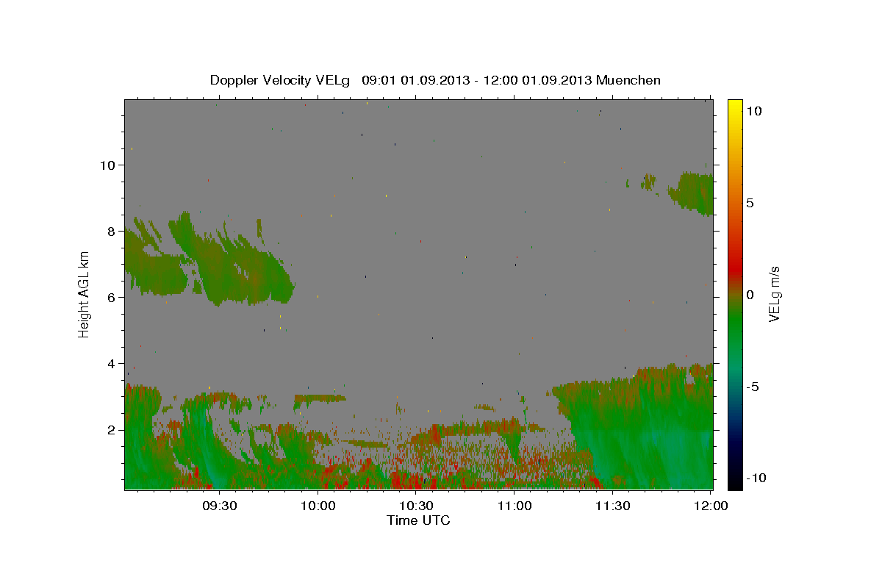Click the '10:00' time axis label
This screenshot has height=588, width=882.
[x=318, y=506]
